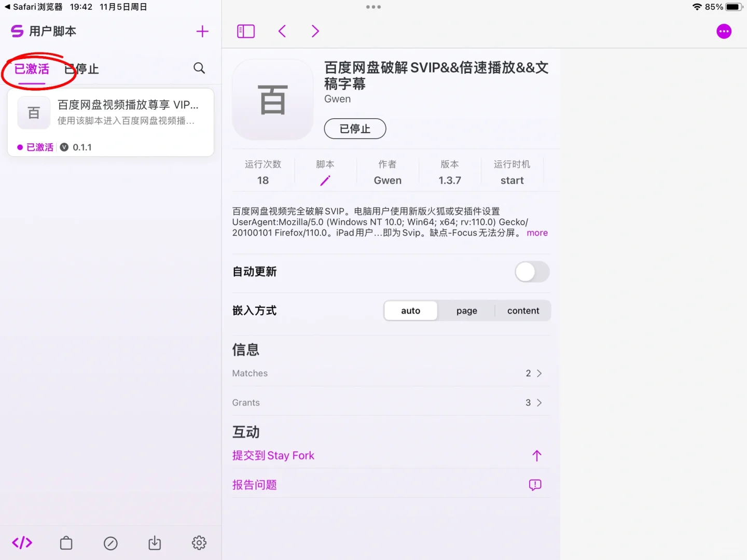Viewport: 747px width, 560px height.
Task: Add a new script with the plus
Action: (x=202, y=31)
